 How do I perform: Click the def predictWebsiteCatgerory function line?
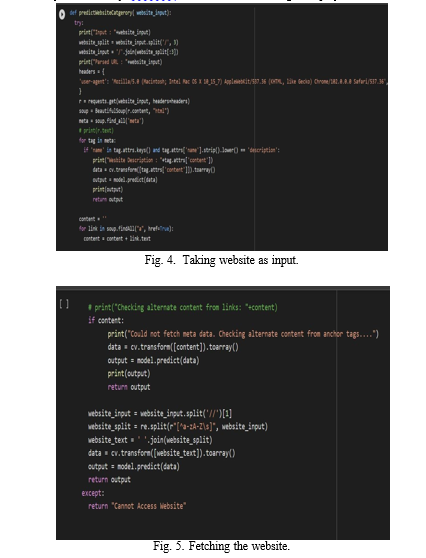tap(121, 13)
